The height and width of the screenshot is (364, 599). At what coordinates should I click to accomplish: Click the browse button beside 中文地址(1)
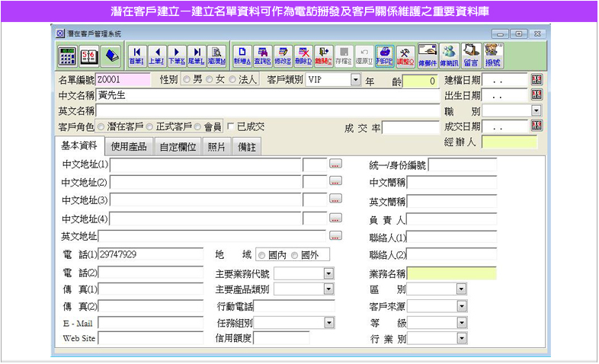335,164
